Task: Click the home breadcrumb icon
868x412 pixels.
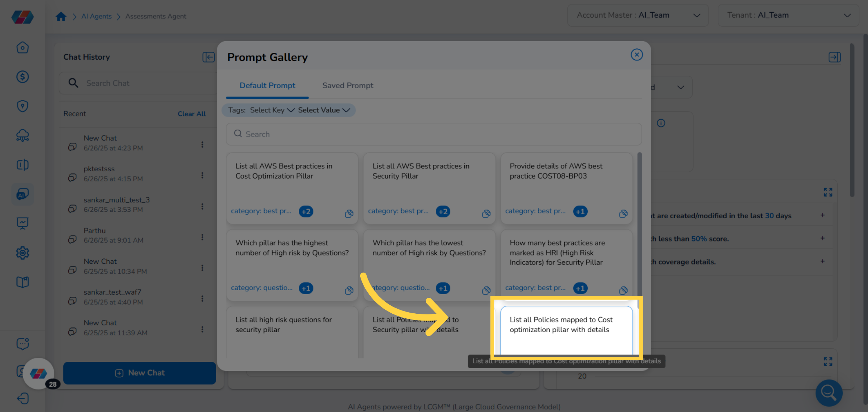Action: point(61,16)
